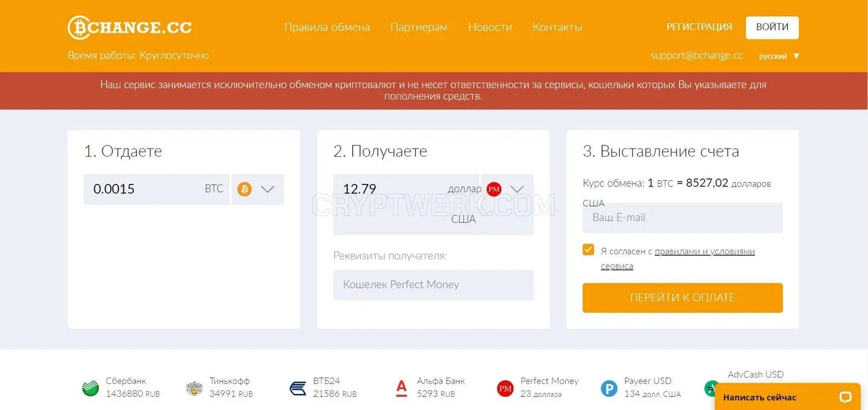Viewport: 868px width, 410px height.
Task: Click Perfect Money 23 доллара text
Action: 549,387
